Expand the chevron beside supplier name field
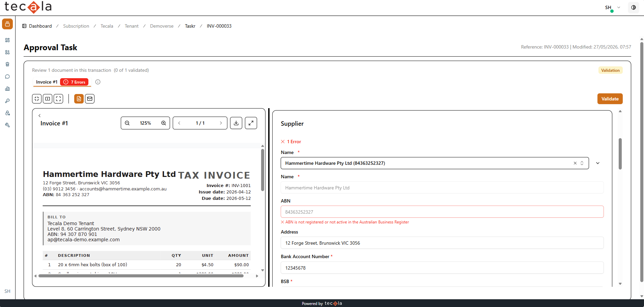This screenshot has width=644, height=307. point(598,163)
